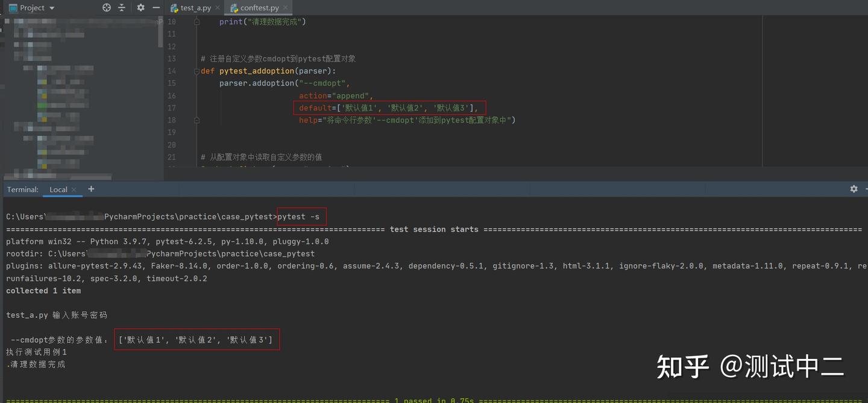Click 'def pytest_addoption(parser):' line
This screenshot has width=868, height=403.
[x=268, y=71]
